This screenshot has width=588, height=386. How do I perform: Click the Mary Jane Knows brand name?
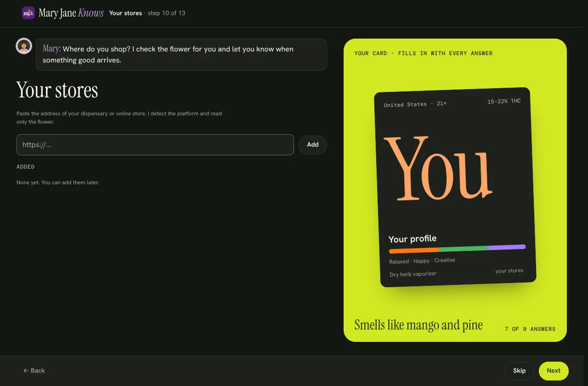pos(71,13)
